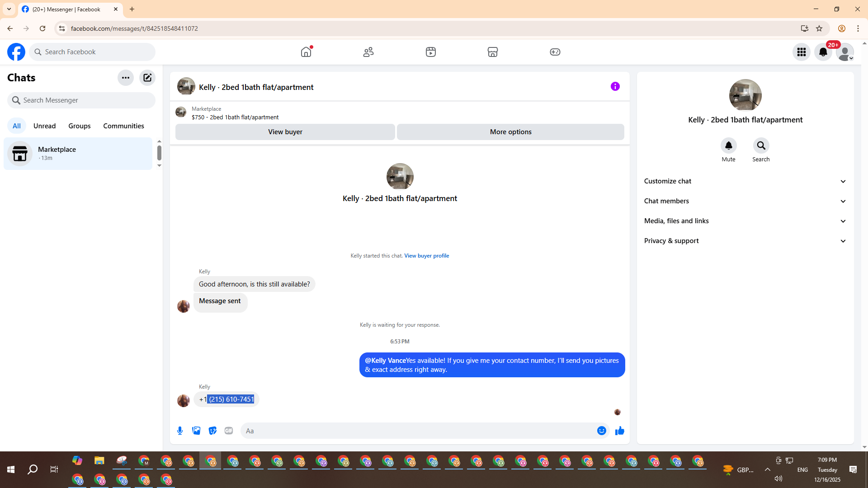Click the chat title Kelly · 2bed 1bath flat/apartment
868x488 pixels.
point(256,87)
